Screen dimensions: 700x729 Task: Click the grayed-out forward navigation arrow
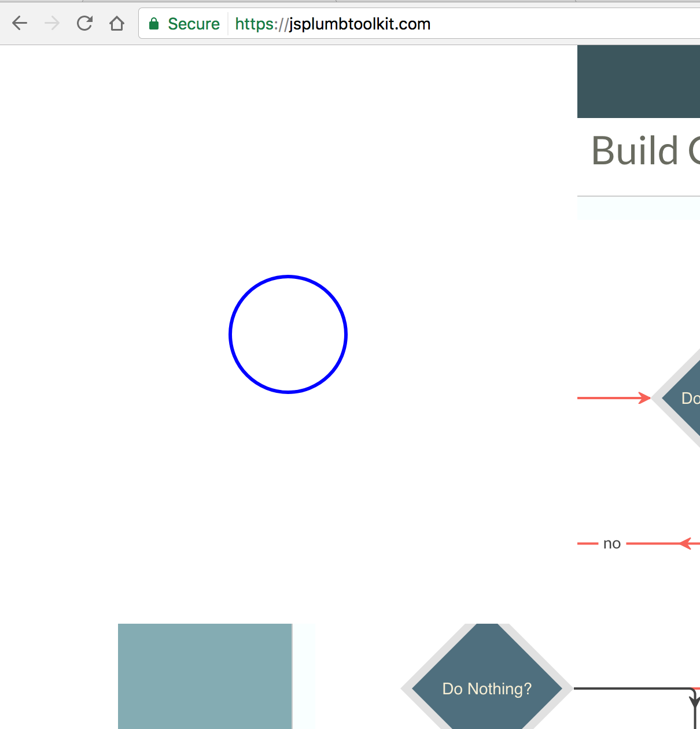click(52, 23)
